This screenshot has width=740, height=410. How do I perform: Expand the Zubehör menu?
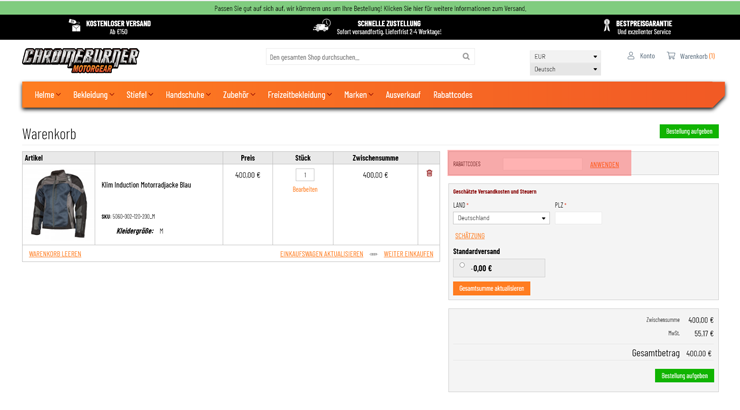tap(239, 95)
